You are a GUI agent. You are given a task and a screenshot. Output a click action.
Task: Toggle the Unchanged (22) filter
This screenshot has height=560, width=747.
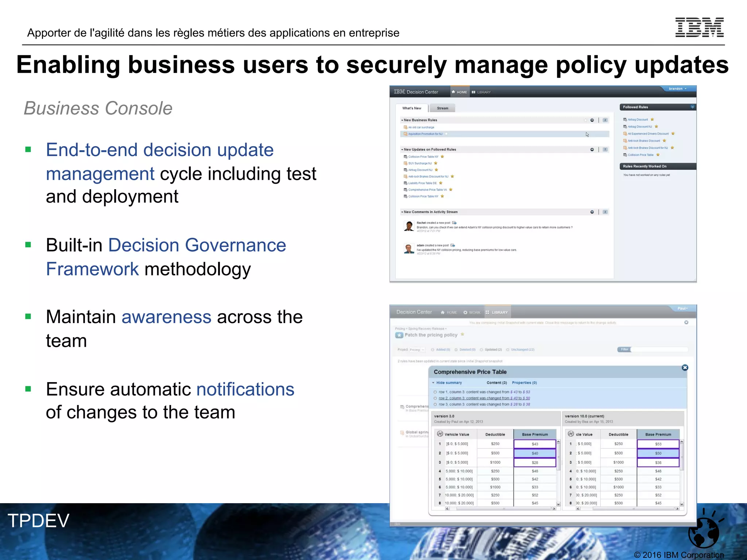pos(520,350)
